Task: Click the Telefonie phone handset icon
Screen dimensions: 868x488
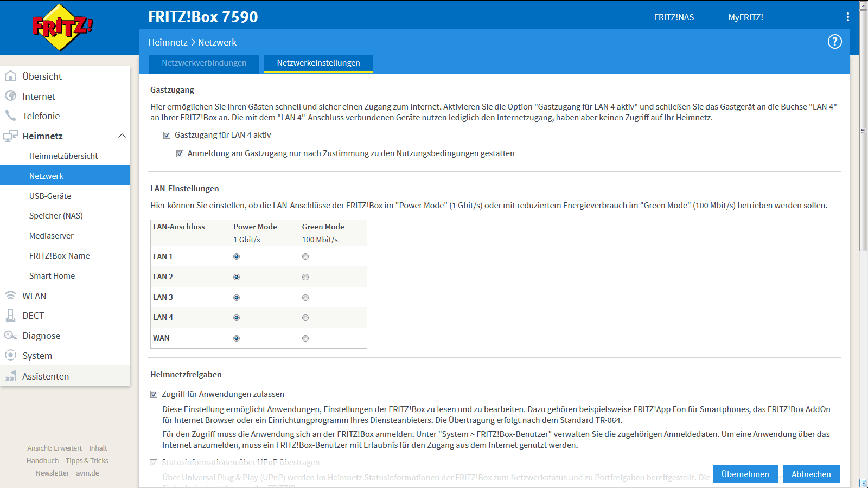Action: 10,115
